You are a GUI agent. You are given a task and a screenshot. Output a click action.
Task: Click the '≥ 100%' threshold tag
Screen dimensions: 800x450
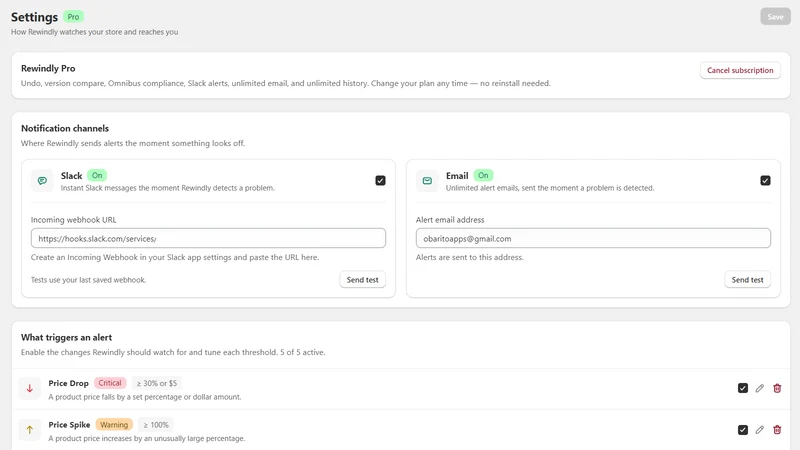pyautogui.click(x=156, y=425)
